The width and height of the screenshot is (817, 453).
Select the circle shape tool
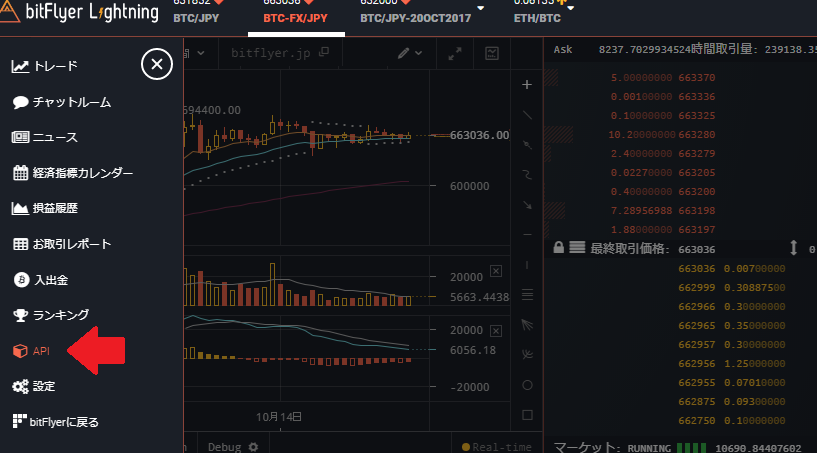tap(527, 385)
